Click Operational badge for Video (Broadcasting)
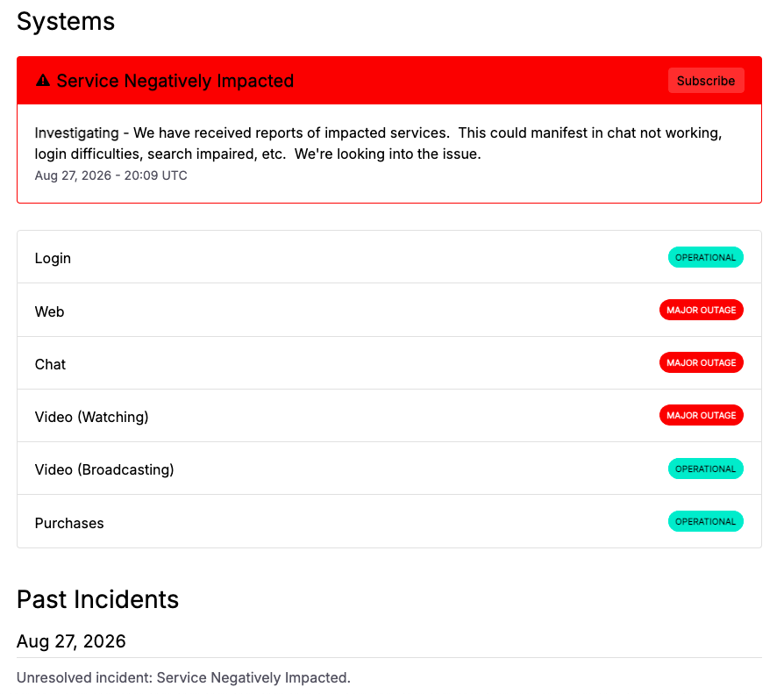This screenshot has height=694, width=784. coord(705,469)
